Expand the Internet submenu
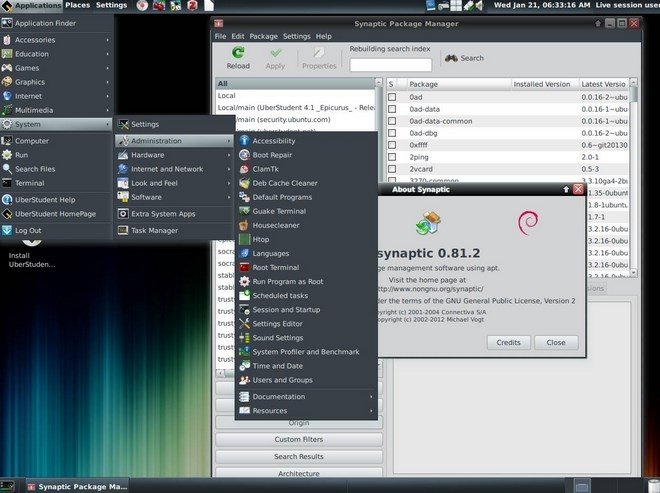 (x=56, y=96)
